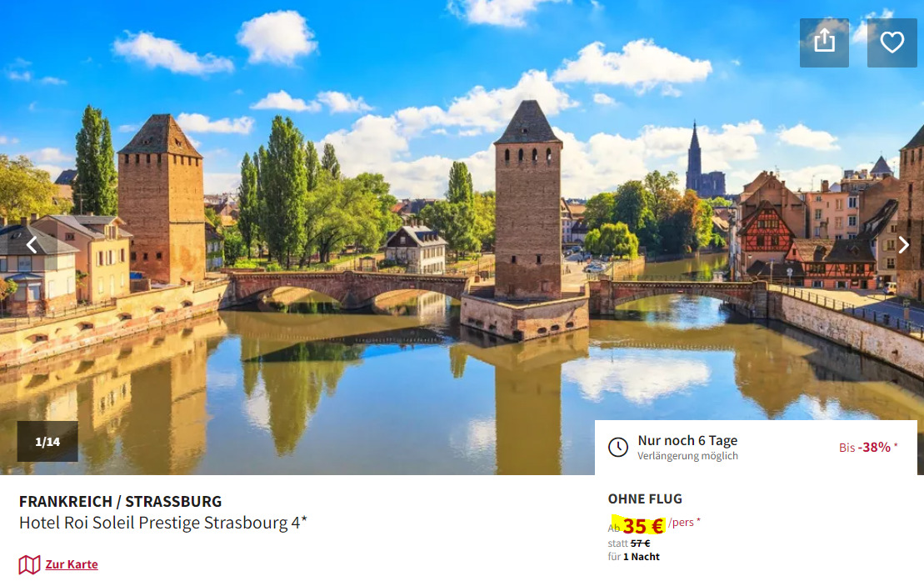Click the map icon beside Zur Karte

click(x=29, y=564)
